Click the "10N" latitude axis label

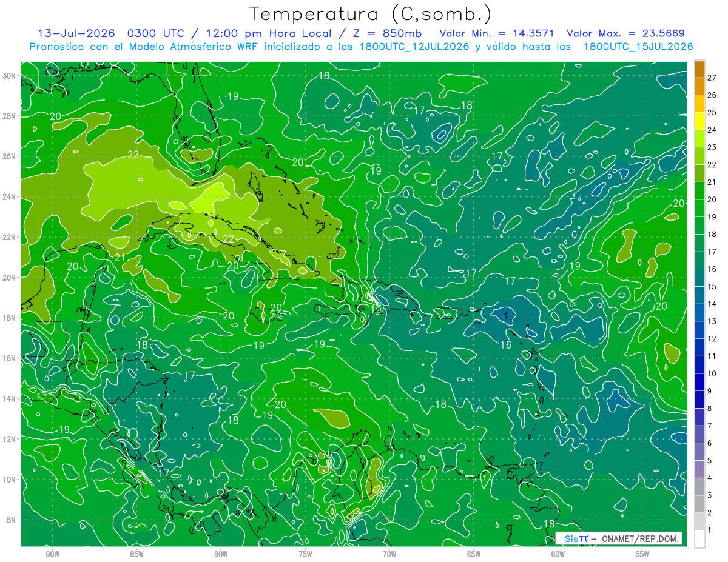[x=10, y=479]
